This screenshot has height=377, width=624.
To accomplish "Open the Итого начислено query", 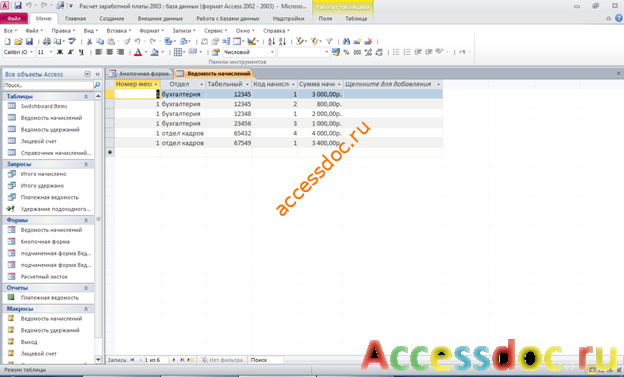I will (x=43, y=174).
